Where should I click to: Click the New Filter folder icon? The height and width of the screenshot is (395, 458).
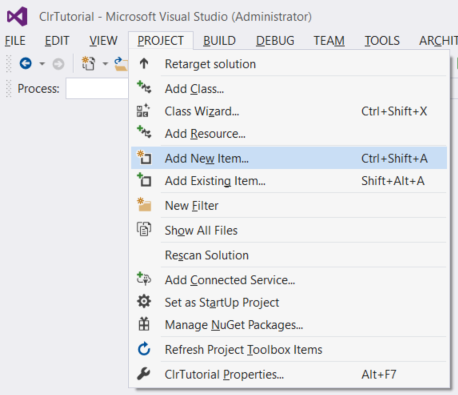coord(144,205)
